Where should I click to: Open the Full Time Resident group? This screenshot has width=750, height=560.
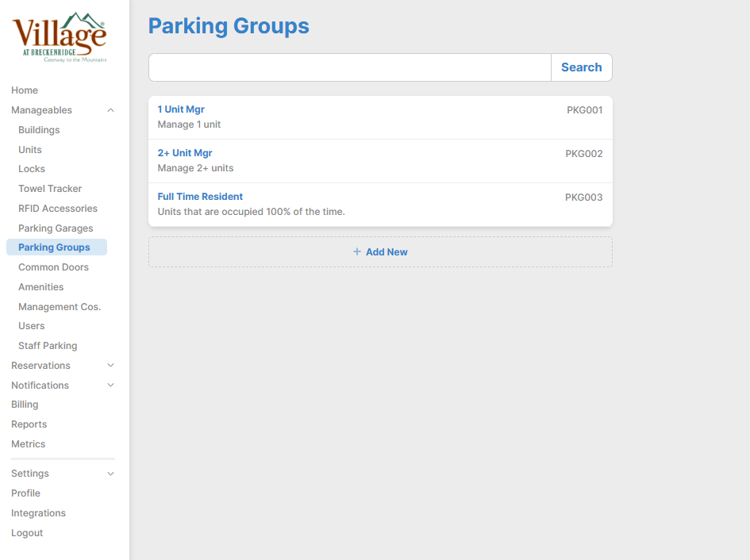point(200,197)
